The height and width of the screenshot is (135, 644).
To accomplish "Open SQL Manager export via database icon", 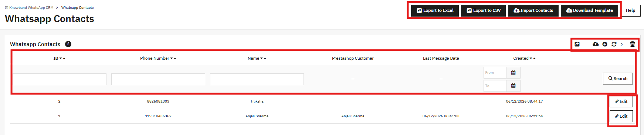I will [x=633, y=44].
